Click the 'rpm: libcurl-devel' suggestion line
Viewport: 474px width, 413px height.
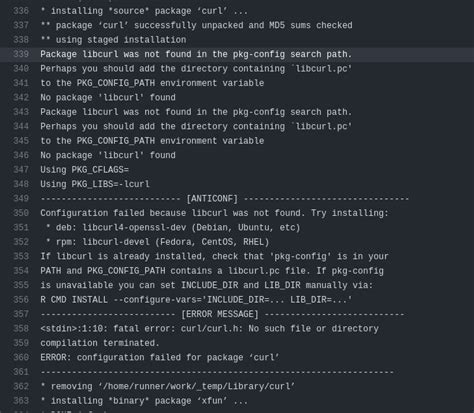158,242
